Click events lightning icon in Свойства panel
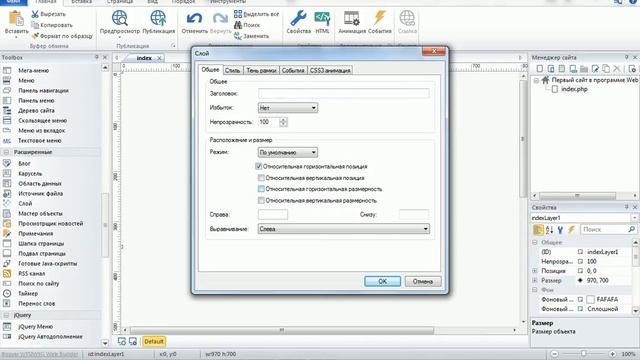 click(x=571, y=230)
